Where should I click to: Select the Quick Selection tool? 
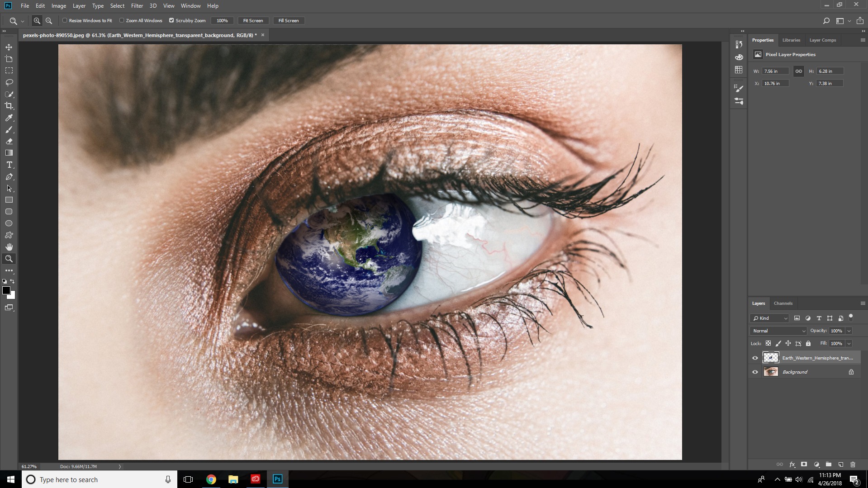(x=9, y=94)
